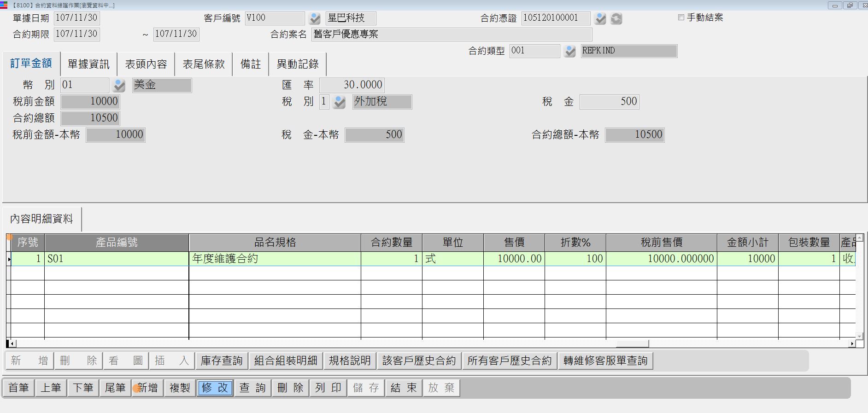This screenshot has width=868, height=413.
Task: Click the 產品編號 column header
Action: (x=117, y=243)
